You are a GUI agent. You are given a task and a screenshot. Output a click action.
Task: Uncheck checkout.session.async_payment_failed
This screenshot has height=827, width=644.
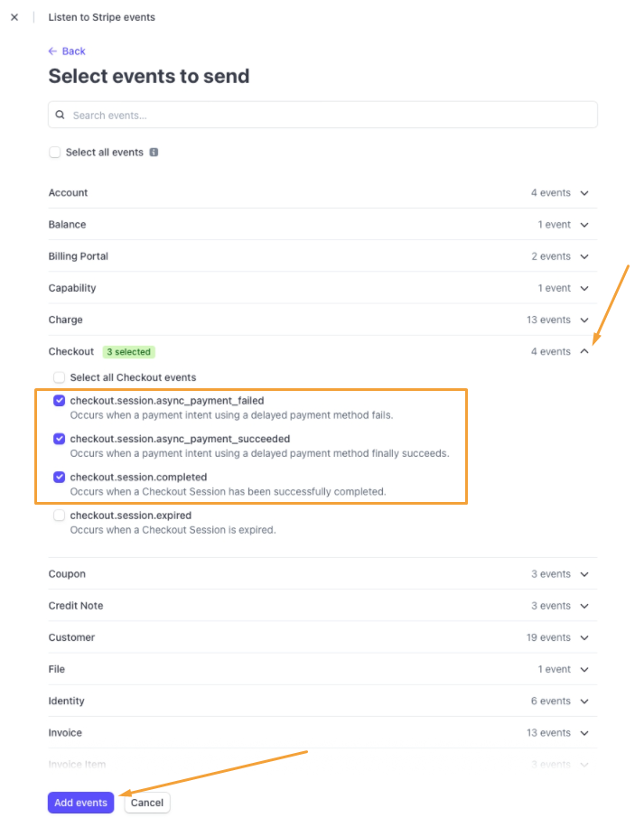point(59,401)
